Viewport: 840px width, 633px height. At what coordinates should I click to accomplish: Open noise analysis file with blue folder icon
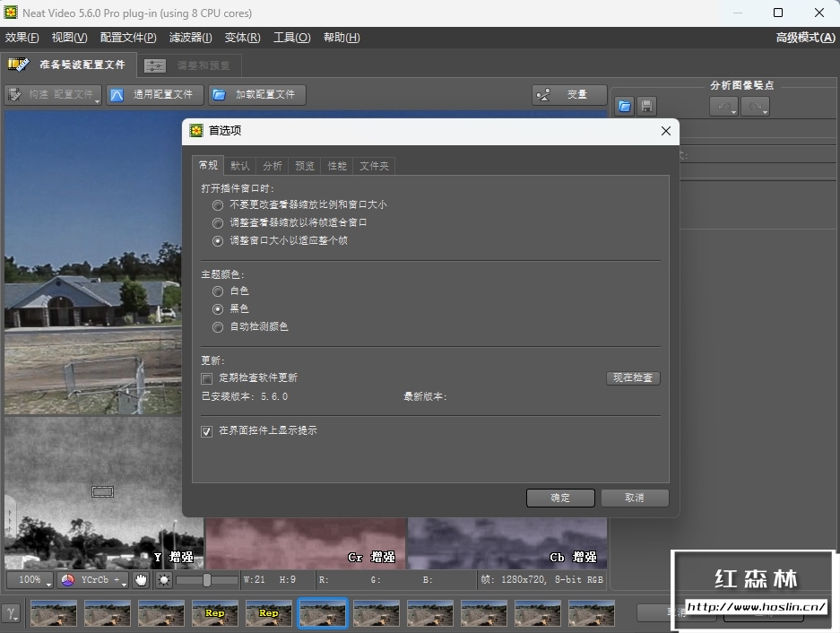tap(625, 106)
